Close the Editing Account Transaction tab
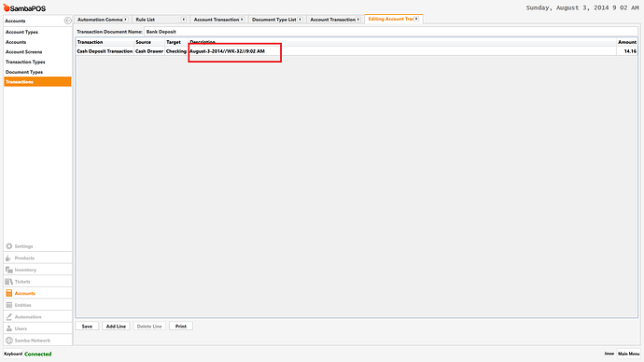 click(x=416, y=19)
